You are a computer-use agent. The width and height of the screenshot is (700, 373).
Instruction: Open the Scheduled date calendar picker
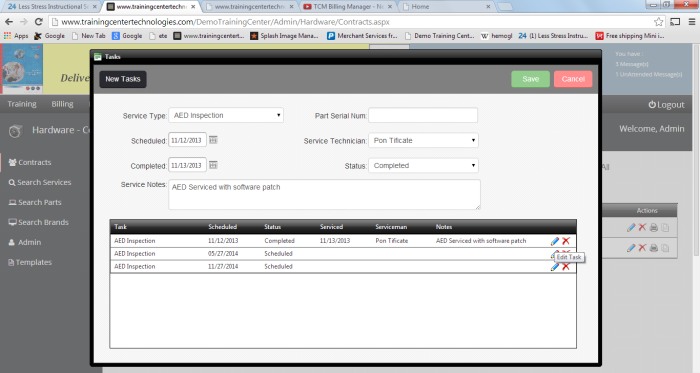tap(213, 140)
